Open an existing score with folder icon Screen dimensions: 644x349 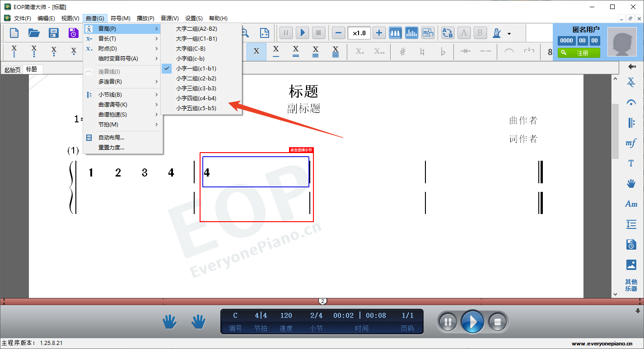point(34,33)
